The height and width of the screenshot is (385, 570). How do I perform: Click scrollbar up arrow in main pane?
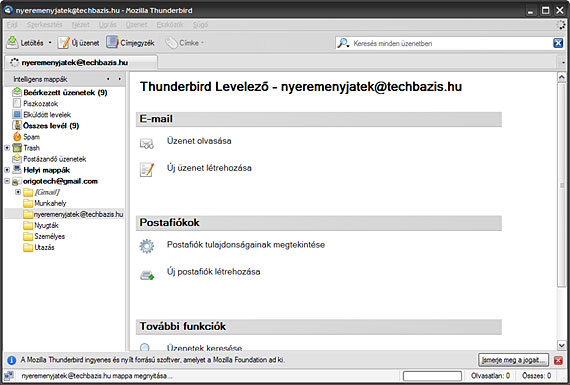[561, 77]
